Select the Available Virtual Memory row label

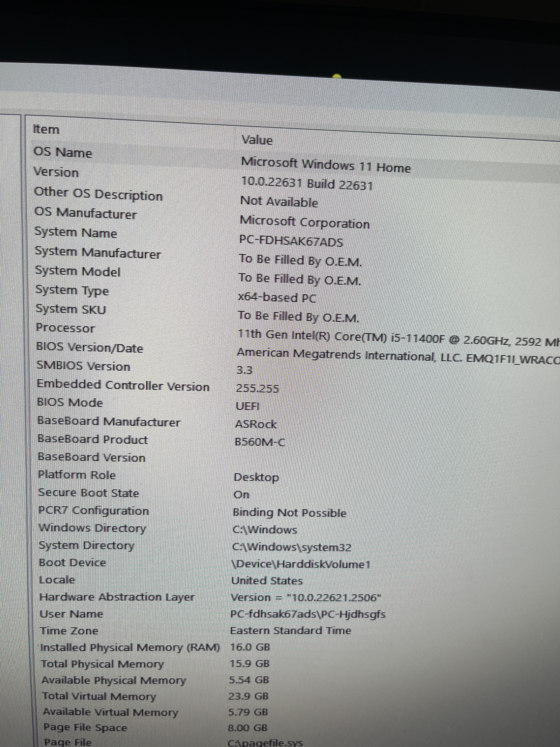tap(110, 712)
